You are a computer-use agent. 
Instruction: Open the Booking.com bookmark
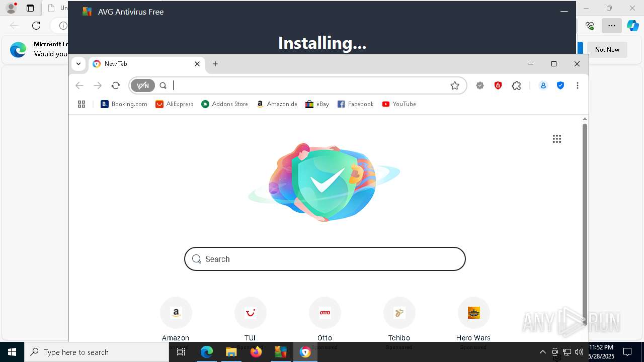pyautogui.click(x=124, y=104)
